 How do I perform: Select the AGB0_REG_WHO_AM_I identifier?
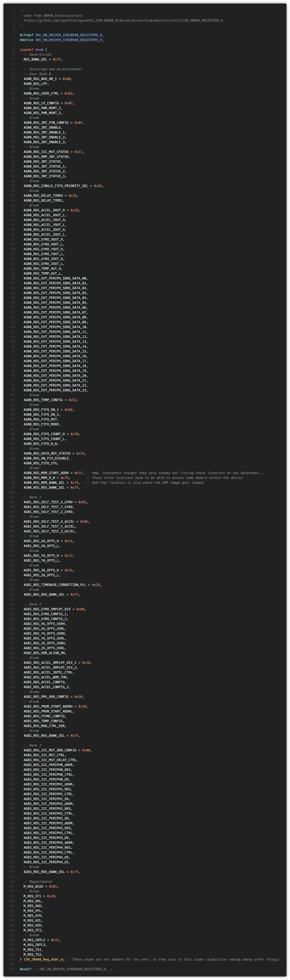point(40,79)
